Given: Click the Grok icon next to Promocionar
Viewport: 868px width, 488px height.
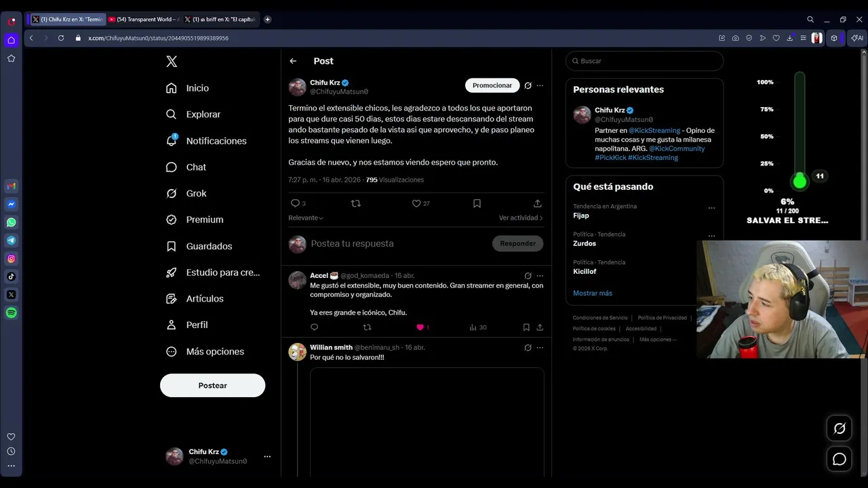Looking at the screenshot, I should 528,85.
